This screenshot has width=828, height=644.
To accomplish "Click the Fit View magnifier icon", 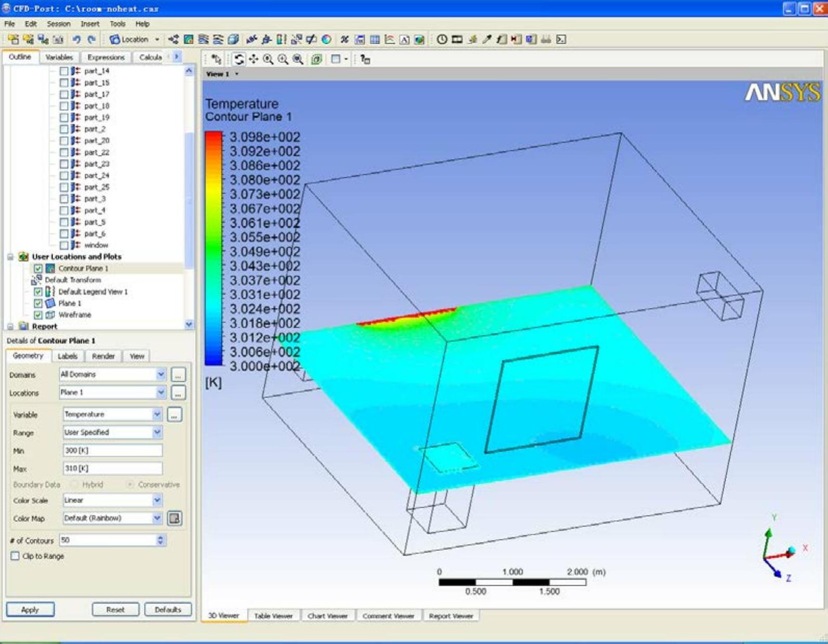I will click(x=298, y=59).
